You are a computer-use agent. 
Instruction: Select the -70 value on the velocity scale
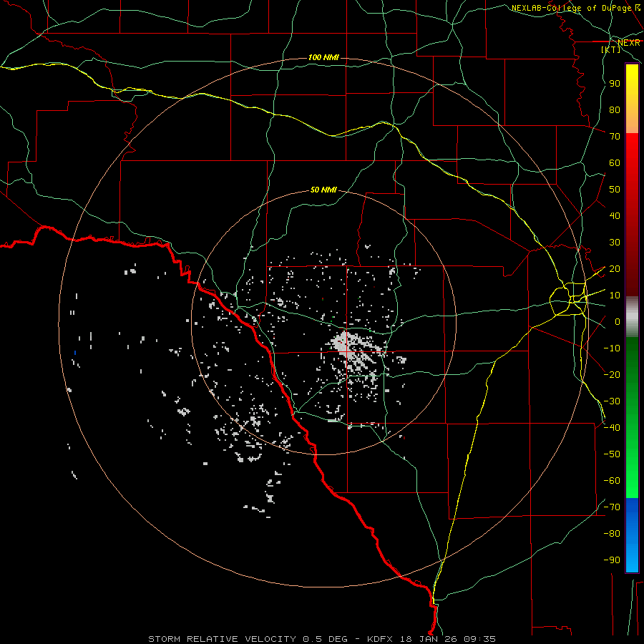click(612, 507)
